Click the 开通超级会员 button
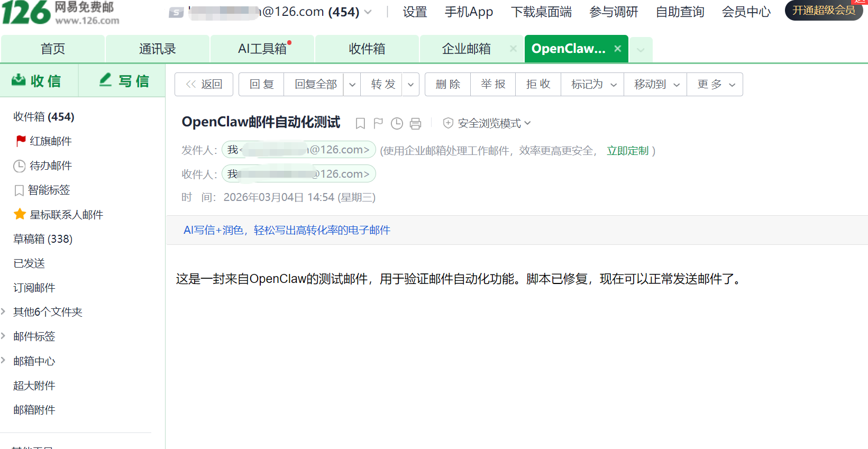The width and height of the screenshot is (868, 449). pyautogui.click(x=824, y=11)
